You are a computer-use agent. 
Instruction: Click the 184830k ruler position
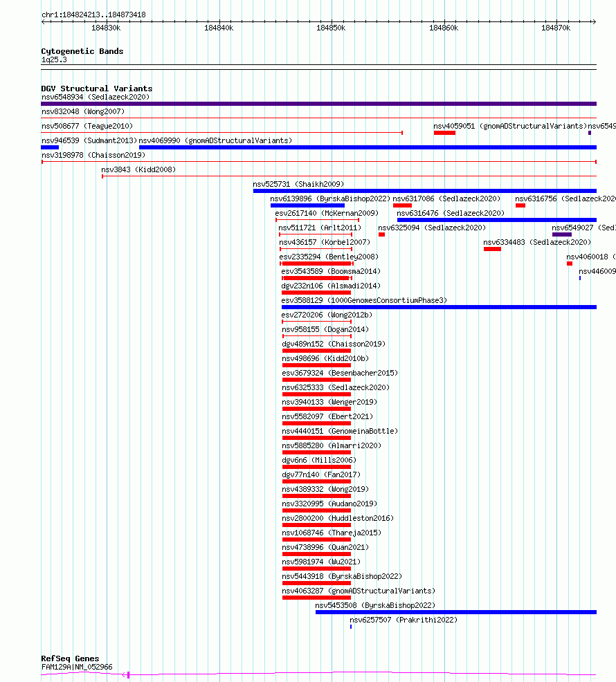pos(106,28)
